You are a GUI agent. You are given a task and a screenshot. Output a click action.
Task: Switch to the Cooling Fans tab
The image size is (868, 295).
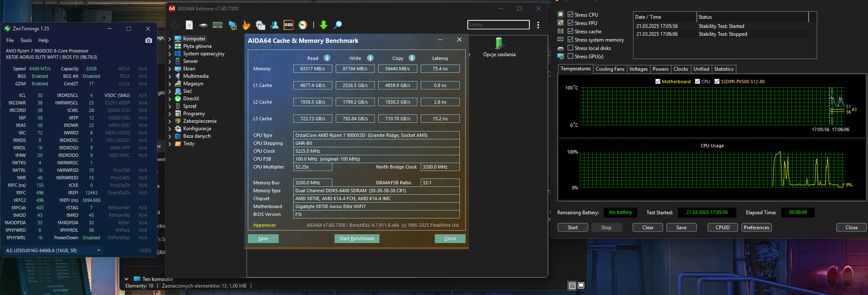coord(610,69)
